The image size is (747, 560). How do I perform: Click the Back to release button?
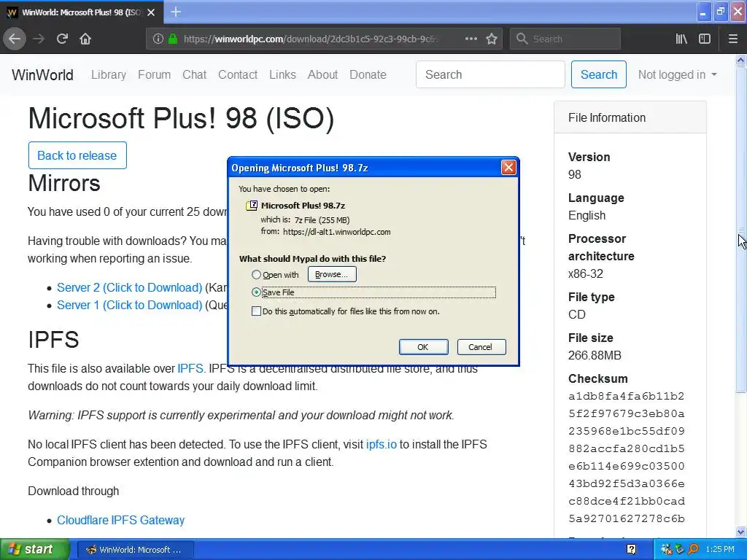point(77,155)
